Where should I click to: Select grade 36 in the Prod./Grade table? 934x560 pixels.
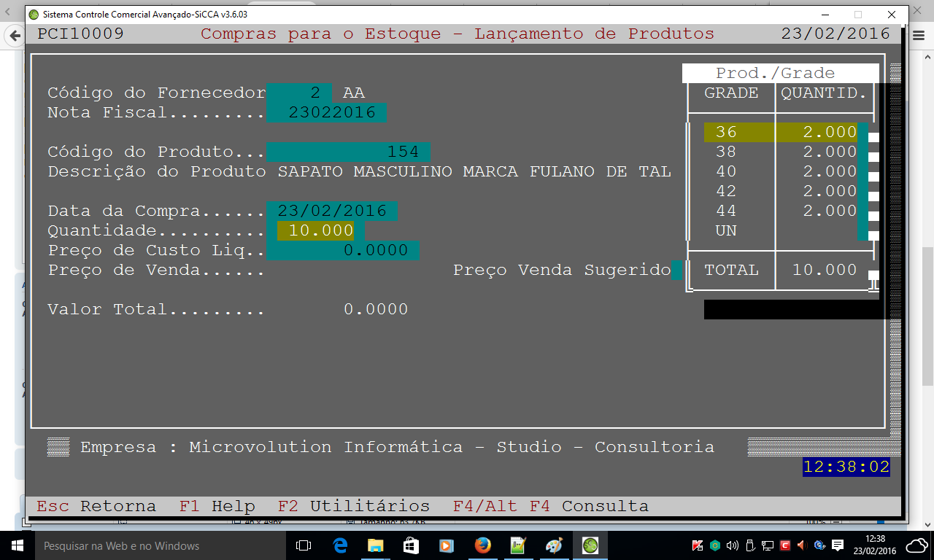726,132
